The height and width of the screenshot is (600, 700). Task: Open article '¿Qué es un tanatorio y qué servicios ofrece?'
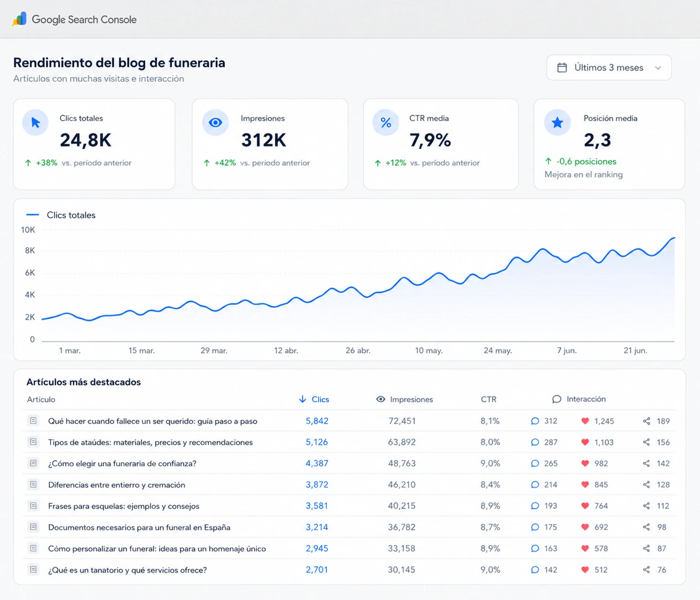[x=128, y=570]
